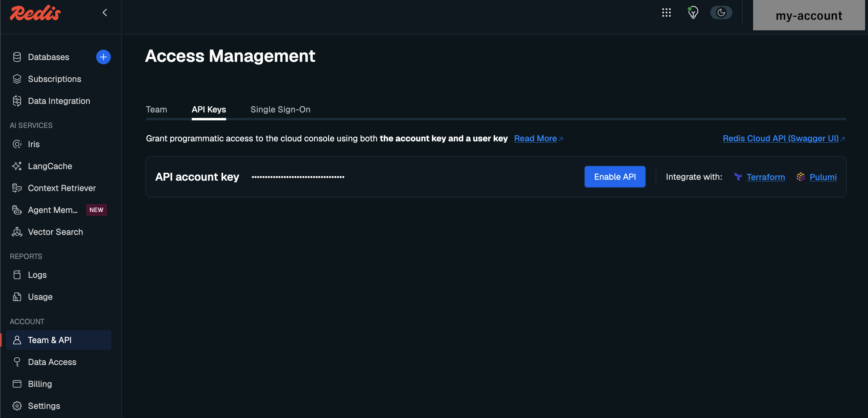Collapse the sidebar with the chevron
Screen dimensions: 868x418
coord(105,12)
